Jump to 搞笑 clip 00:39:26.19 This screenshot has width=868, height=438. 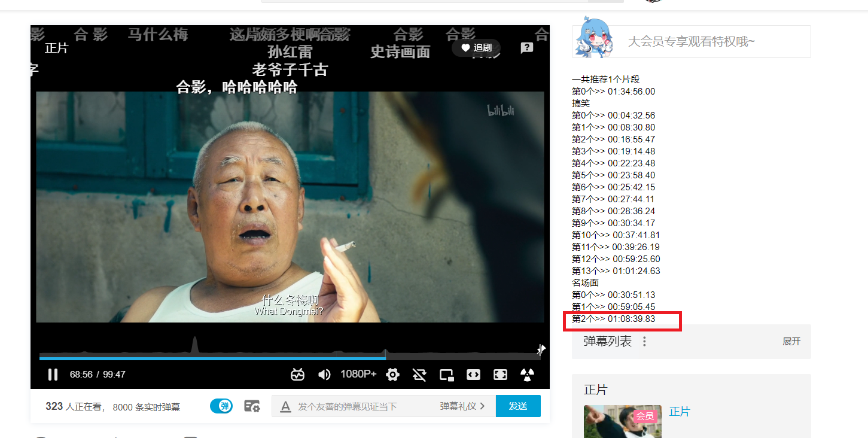[x=616, y=247]
